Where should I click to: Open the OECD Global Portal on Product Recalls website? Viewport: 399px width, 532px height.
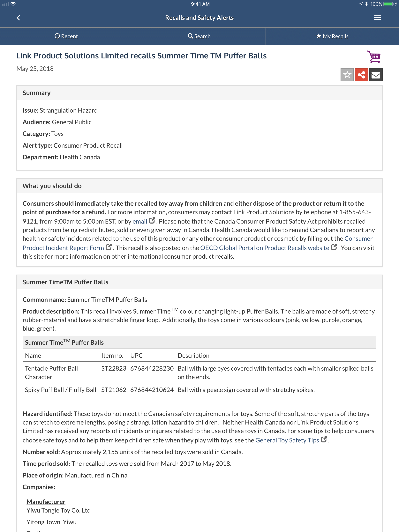[x=264, y=248]
